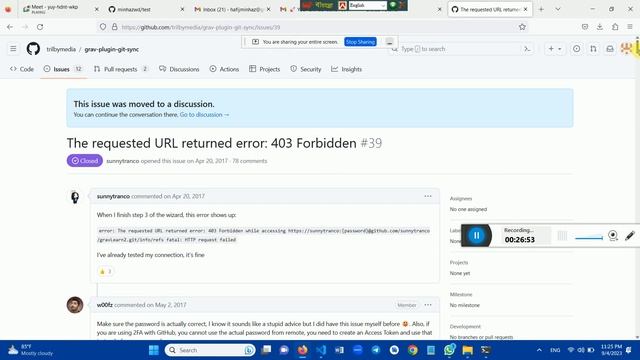Show hidden system tray icons
This screenshot has height=360, width=640.
(x=539, y=350)
